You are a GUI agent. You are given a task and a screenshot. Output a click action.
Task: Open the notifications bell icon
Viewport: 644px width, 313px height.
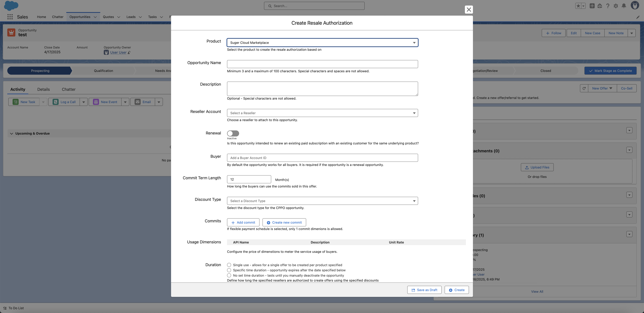pyautogui.click(x=624, y=6)
